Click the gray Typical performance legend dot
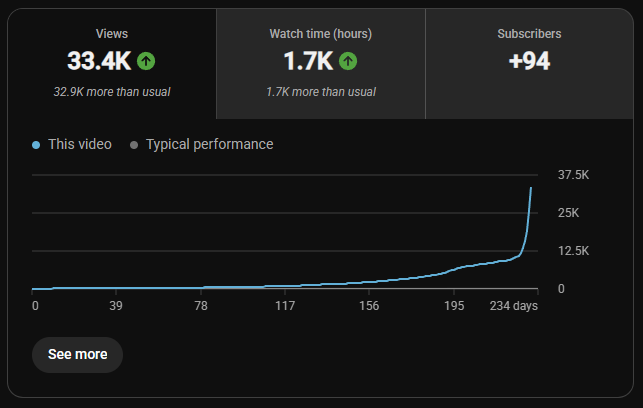 pyautogui.click(x=134, y=145)
